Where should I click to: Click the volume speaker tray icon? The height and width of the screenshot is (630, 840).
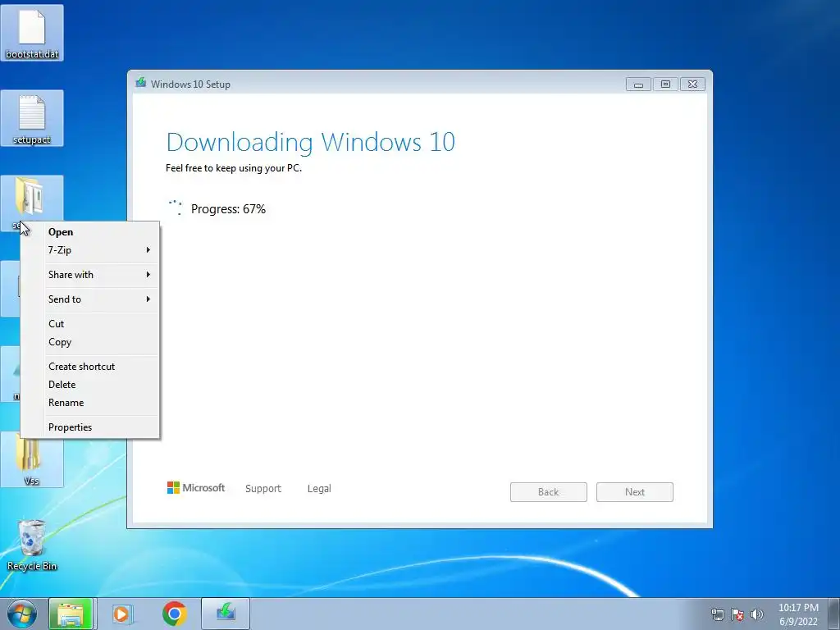(x=756, y=614)
